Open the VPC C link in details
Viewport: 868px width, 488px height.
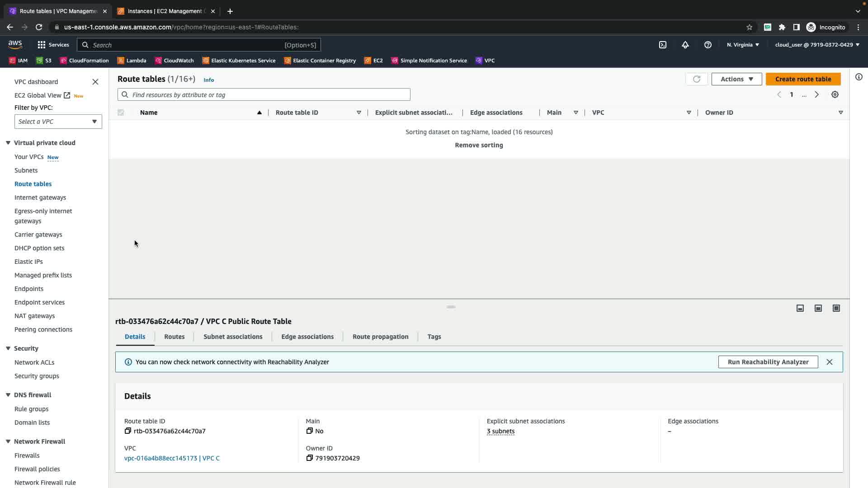172,458
